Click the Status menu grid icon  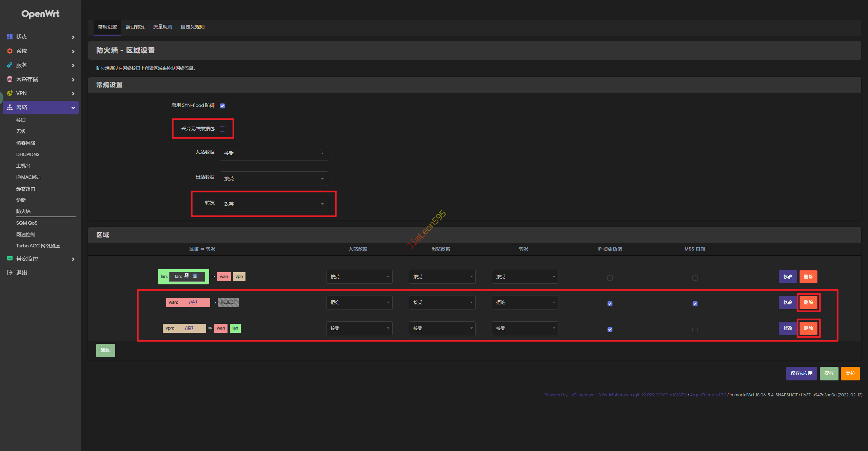(x=10, y=37)
